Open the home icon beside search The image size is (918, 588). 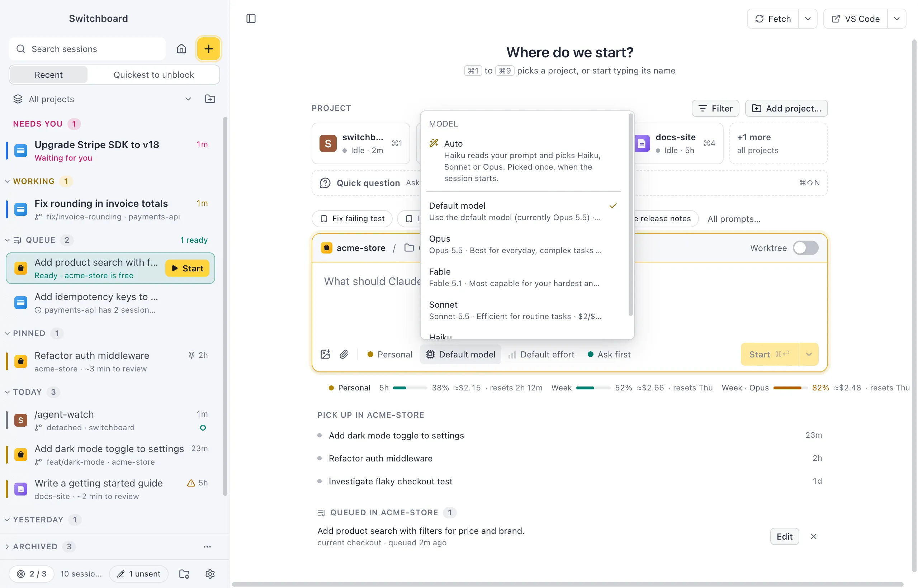tap(181, 49)
